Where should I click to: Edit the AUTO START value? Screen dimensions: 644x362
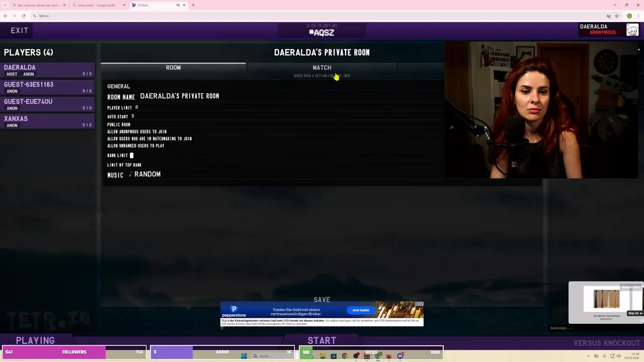[133, 116]
